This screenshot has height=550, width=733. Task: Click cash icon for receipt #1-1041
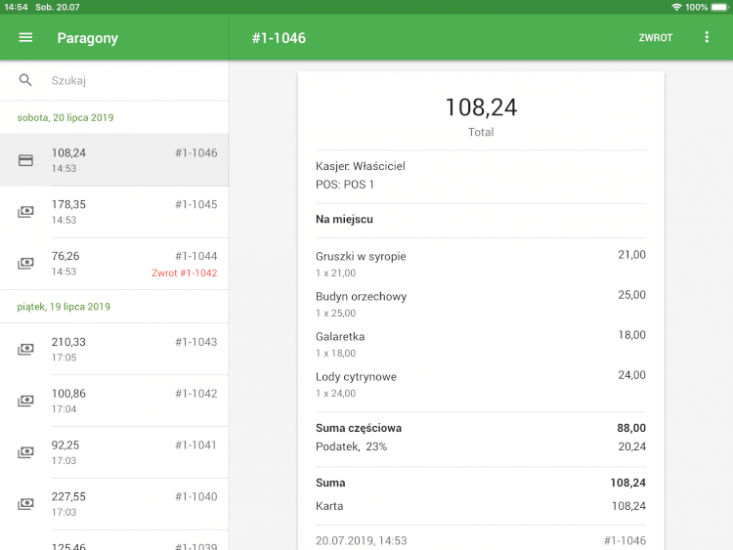coord(26,453)
